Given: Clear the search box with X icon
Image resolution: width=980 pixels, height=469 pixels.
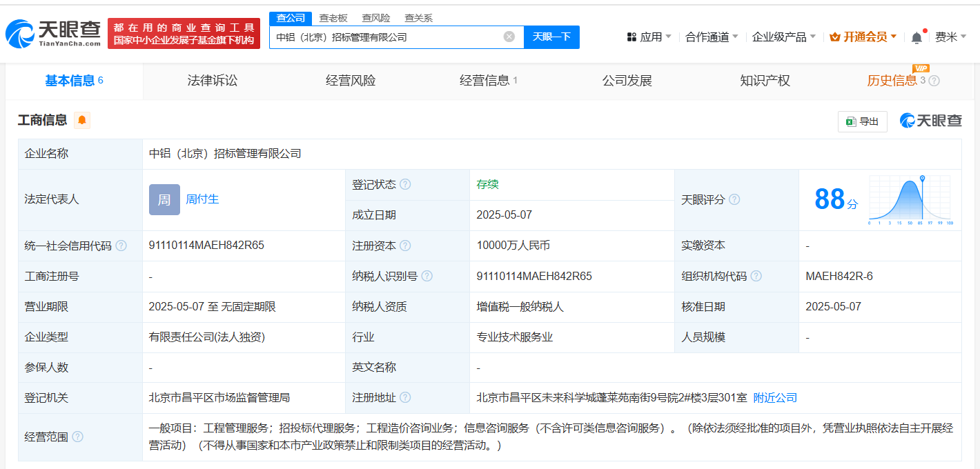Looking at the screenshot, I should tap(509, 37).
